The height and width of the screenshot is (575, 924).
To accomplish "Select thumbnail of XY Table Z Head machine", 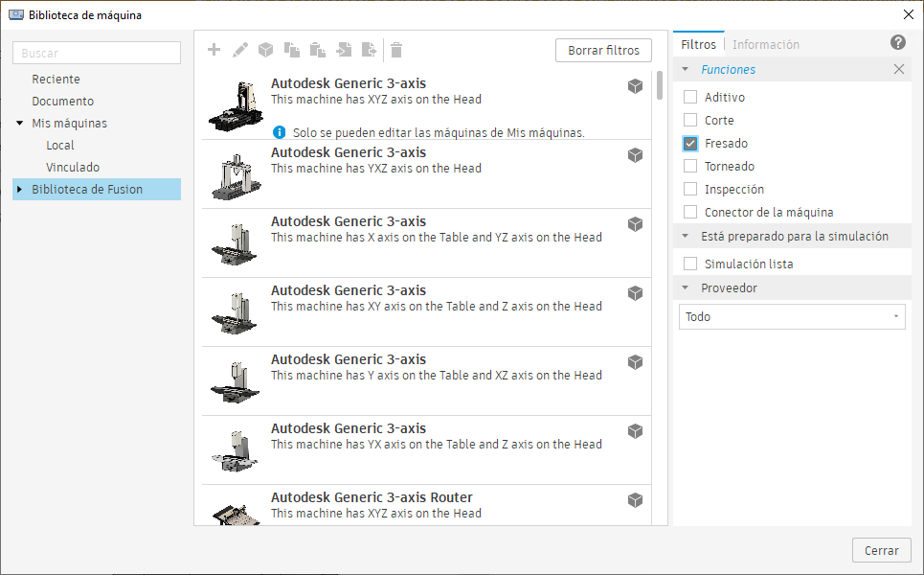I will pos(235,313).
